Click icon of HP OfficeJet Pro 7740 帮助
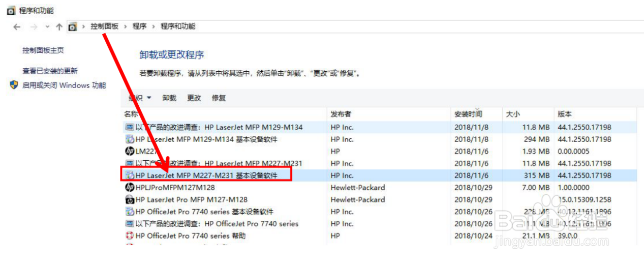 tap(130, 236)
